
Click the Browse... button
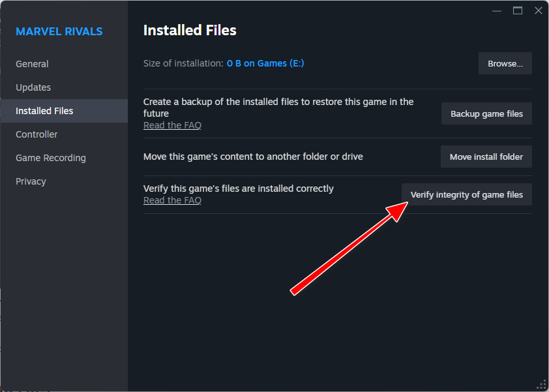click(505, 63)
